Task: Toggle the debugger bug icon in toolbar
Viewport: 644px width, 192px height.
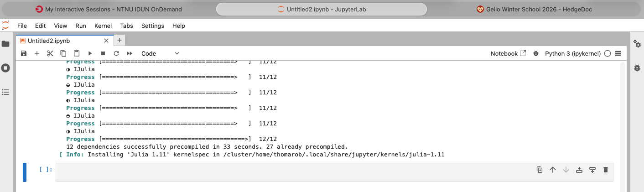Action: pos(535,53)
